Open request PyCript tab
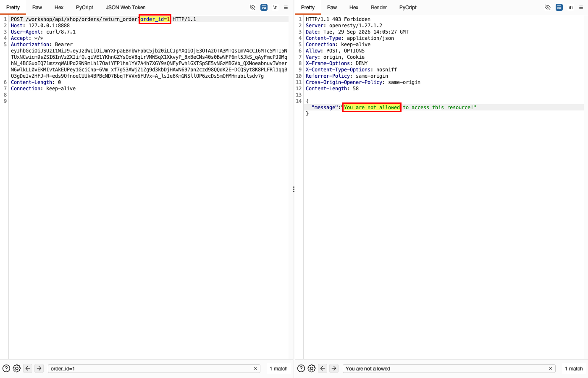The height and width of the screenshot is (378, 588). tap(84, 7)
